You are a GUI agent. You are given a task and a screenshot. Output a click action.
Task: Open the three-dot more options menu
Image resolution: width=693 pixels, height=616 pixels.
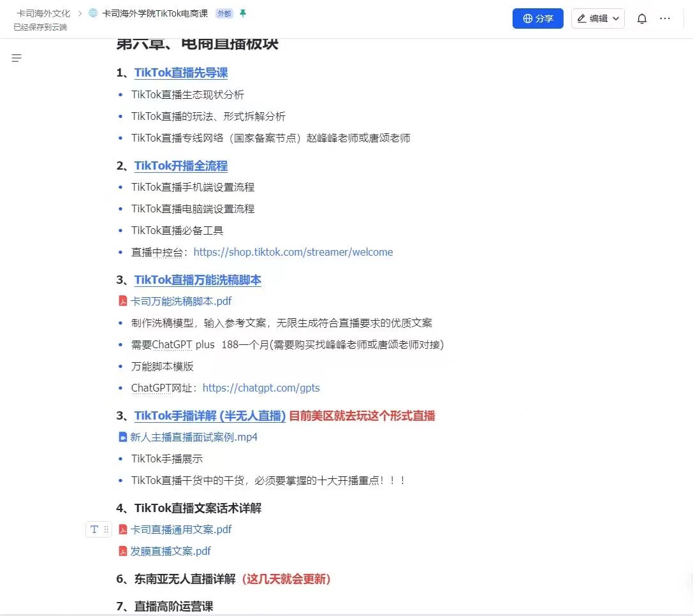665,18
